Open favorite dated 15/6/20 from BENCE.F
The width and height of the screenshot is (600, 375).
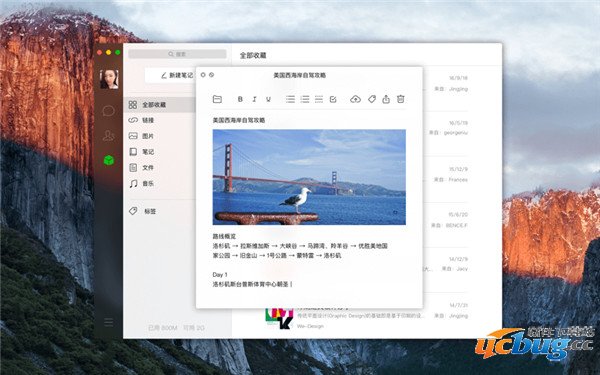(x=446, y=220)
